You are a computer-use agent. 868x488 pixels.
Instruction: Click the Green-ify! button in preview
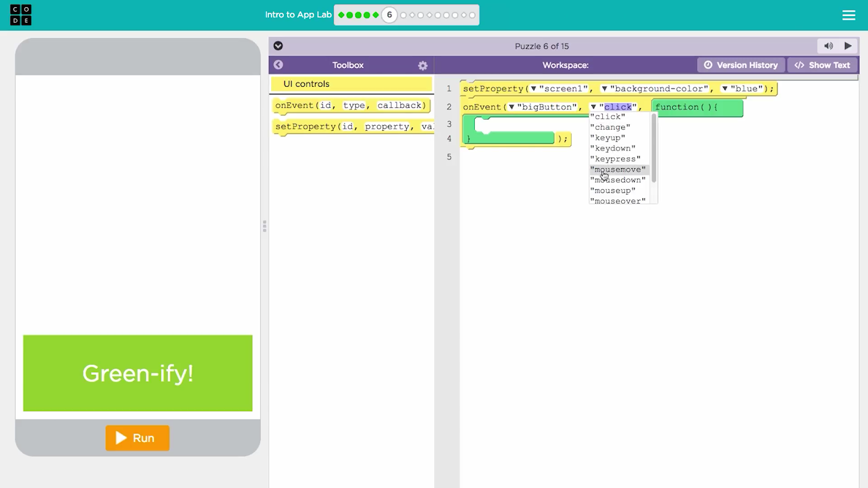tap(138, 373)
